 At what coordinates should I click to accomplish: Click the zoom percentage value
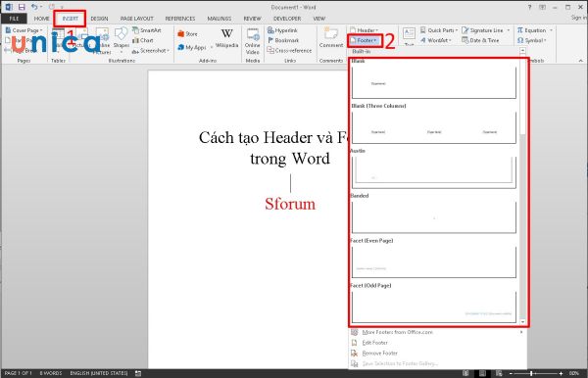pyautogui.click(x=573, y=373)
